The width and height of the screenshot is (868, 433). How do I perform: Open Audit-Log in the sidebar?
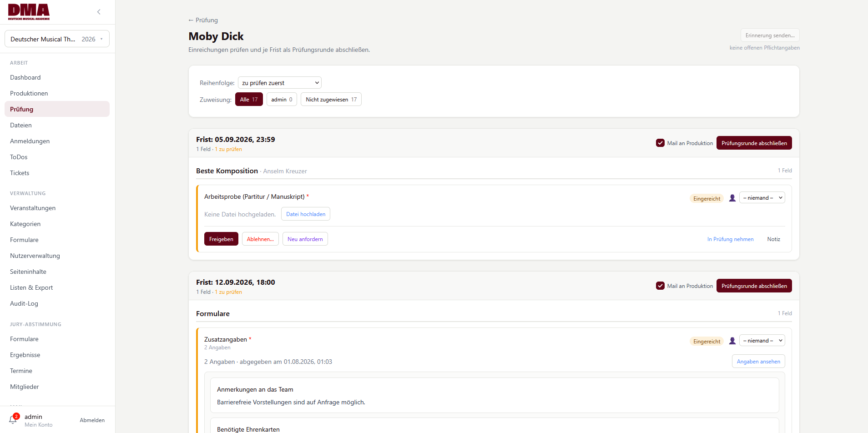click(57, 303)
